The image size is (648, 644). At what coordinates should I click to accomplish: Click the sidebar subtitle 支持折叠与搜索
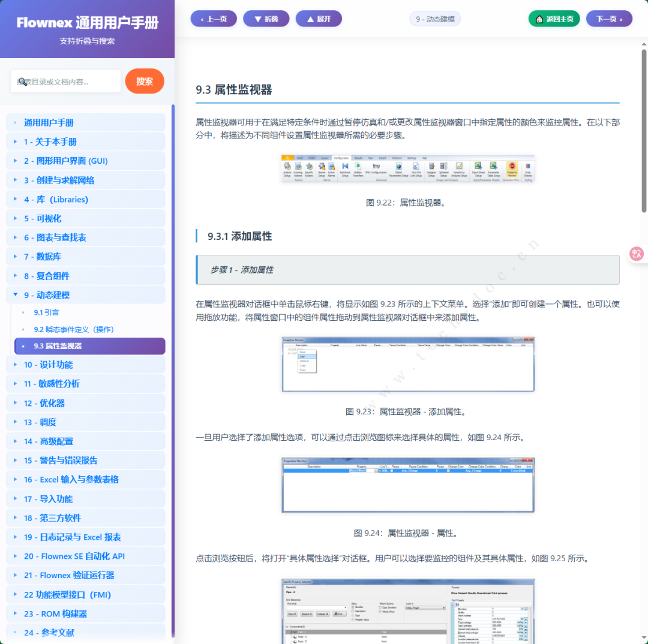tap(87, 41)
